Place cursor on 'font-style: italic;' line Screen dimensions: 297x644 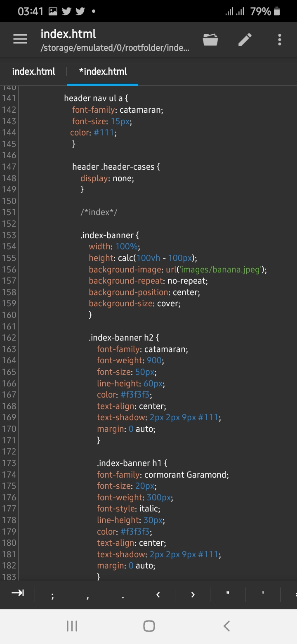pos(129,509)
